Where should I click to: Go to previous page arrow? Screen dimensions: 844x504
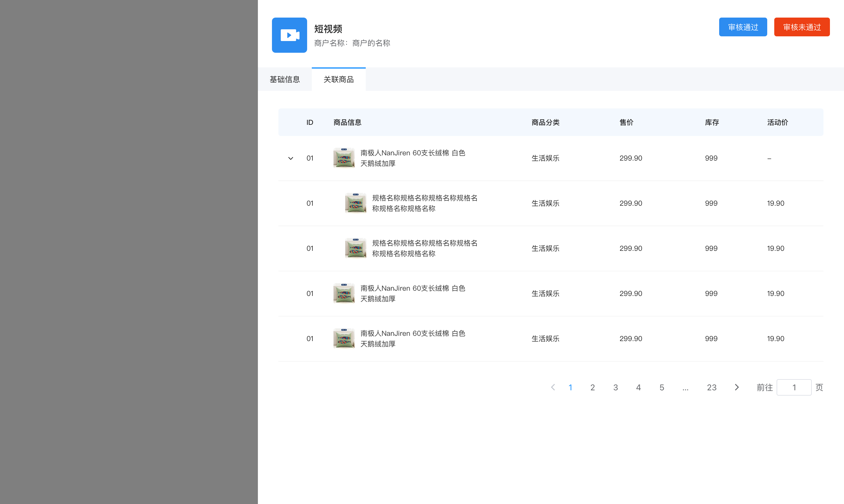point(553,387)
